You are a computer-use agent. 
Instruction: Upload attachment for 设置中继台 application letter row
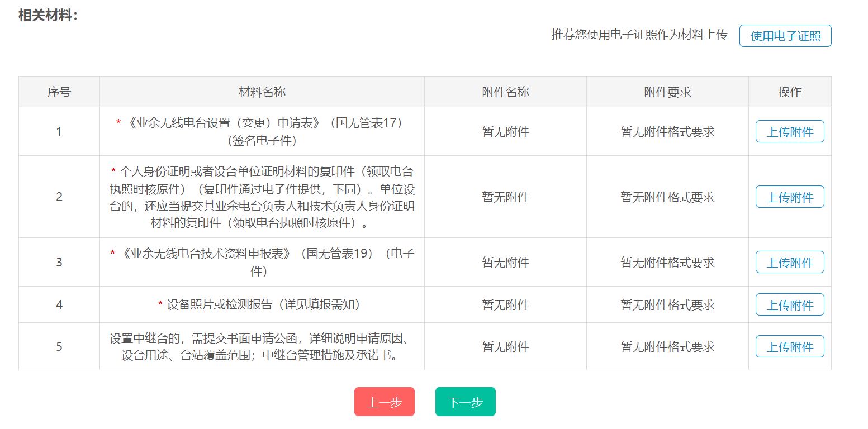(x=789, y=346)
